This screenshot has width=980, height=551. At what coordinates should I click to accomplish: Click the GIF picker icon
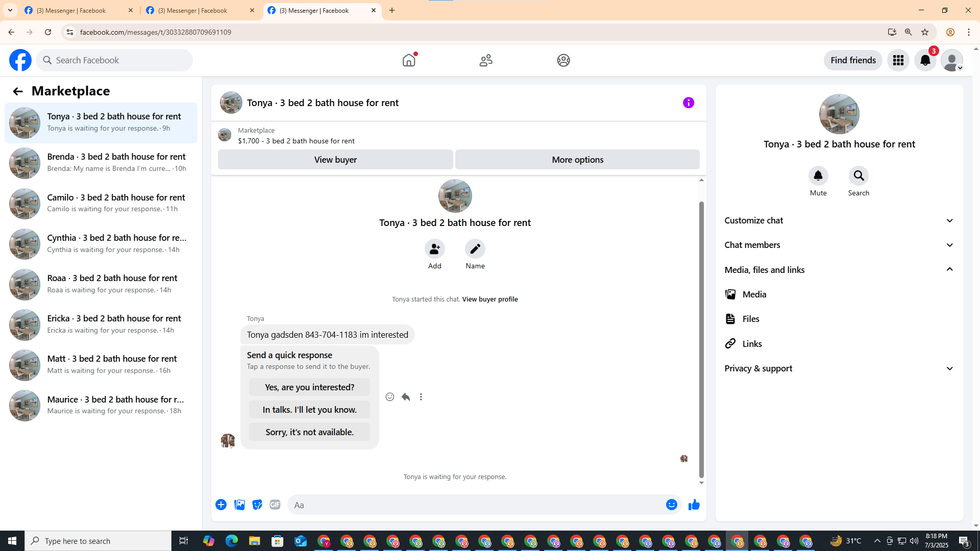click(275, 505)
